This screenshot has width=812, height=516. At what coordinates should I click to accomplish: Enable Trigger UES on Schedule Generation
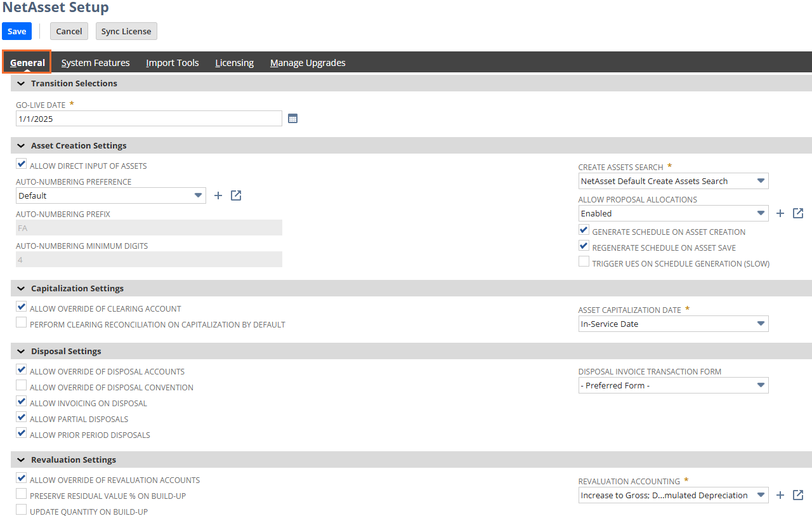584,262
